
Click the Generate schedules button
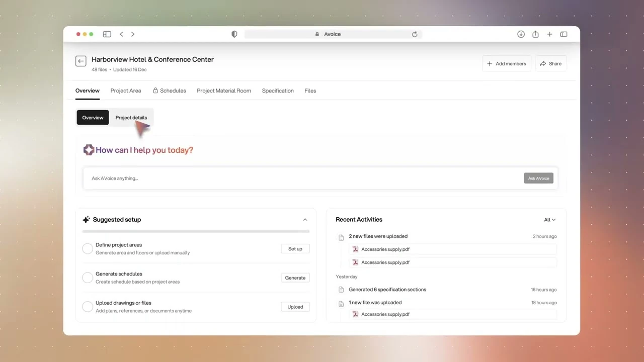pos(295,278)
